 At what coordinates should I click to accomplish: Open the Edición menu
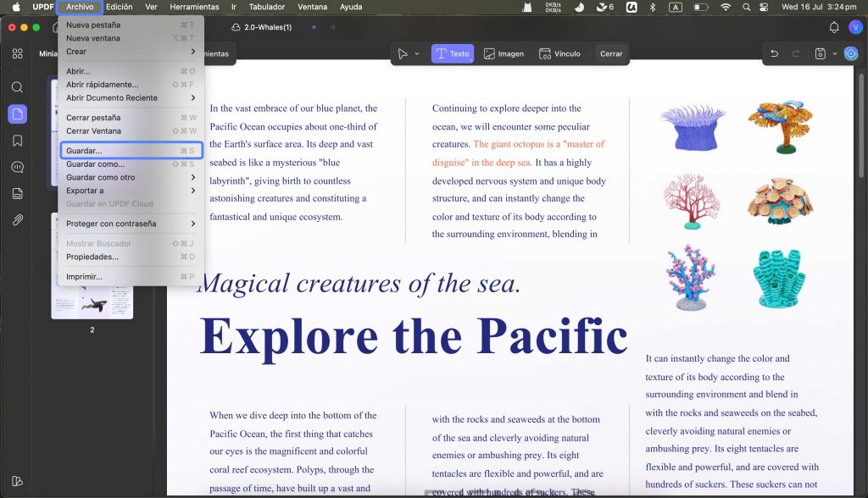(119, 7)
